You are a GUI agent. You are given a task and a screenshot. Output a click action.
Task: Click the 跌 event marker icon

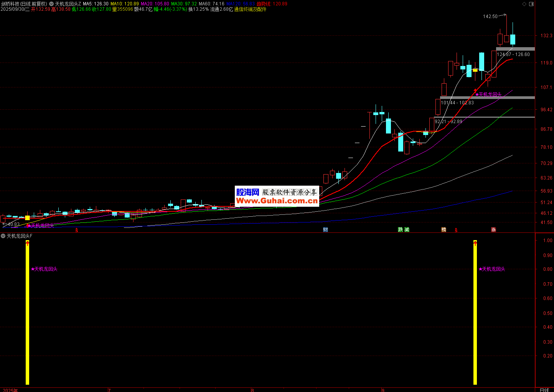tap(401, 230)
